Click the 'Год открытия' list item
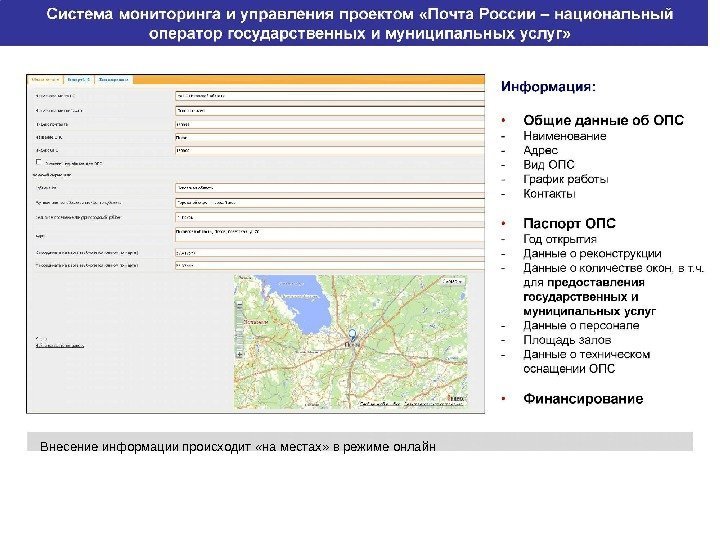The image size is (720, 540). (560, 240)
